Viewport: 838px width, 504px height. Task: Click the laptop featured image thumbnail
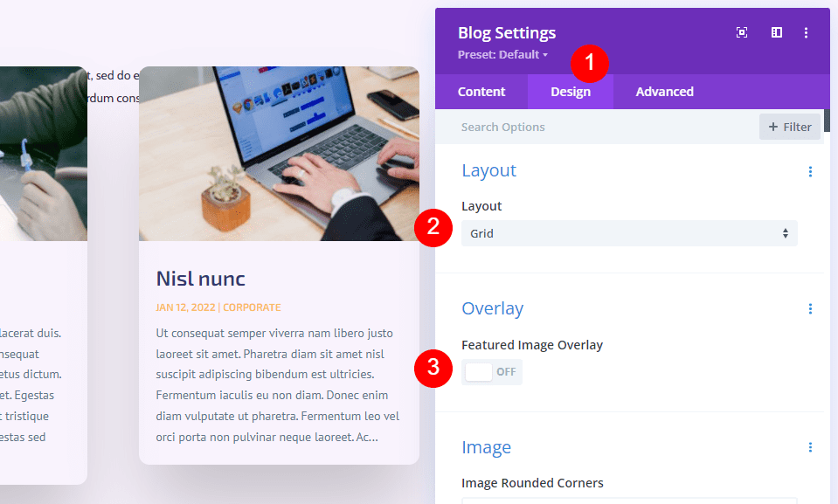[279, 154]
